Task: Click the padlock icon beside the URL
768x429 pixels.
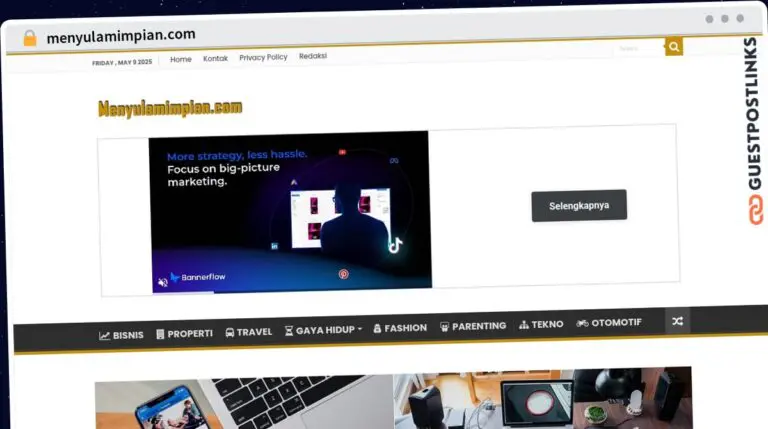Action: (30, 38)
